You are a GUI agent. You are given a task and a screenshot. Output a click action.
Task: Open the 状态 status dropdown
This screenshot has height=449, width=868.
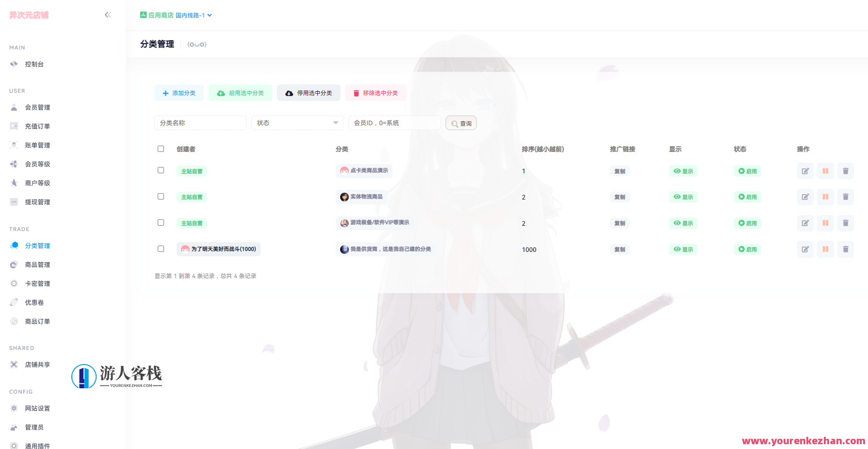tap(297, 123)
